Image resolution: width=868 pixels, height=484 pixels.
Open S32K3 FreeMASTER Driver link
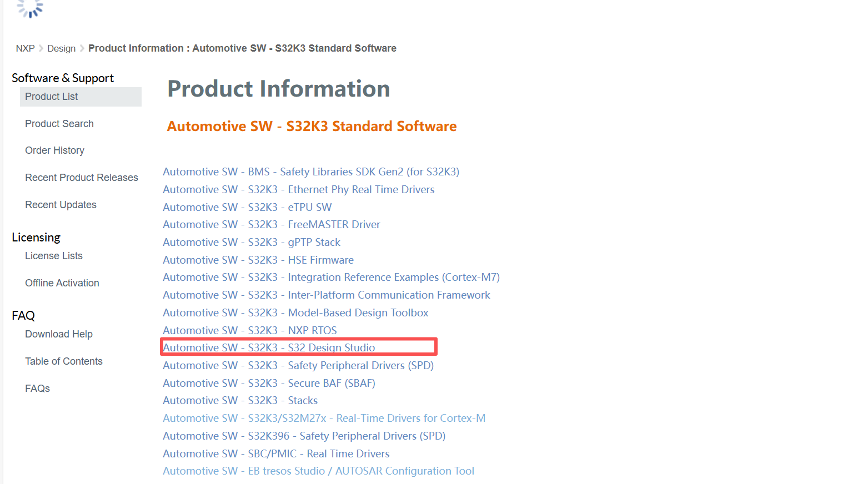coord(272,225)
